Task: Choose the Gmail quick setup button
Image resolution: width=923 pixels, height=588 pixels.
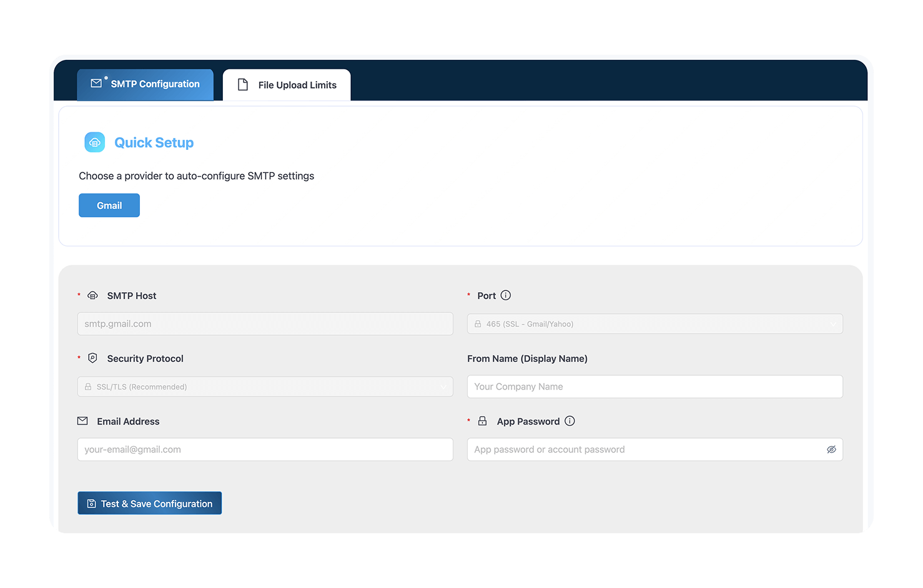Action: point(109,205)
